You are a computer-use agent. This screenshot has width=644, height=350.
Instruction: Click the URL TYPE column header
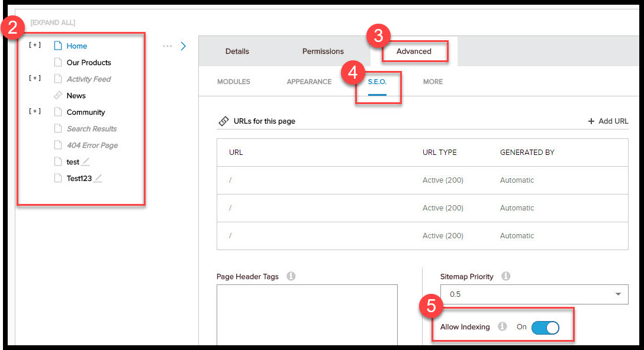pyautogui.click(x=439, y=152)
